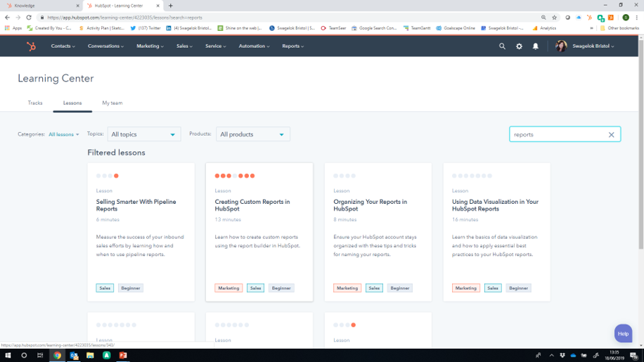
Task: Click the HubSpot sprocket logo
Action: pos(31,46)
